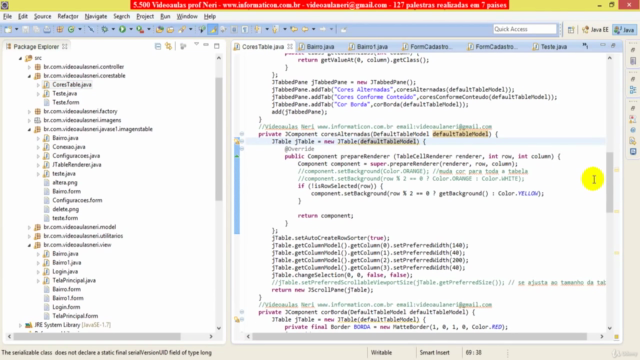Open the Refactor menu
This screenshot has height=360, width=640.
(68, 16)
